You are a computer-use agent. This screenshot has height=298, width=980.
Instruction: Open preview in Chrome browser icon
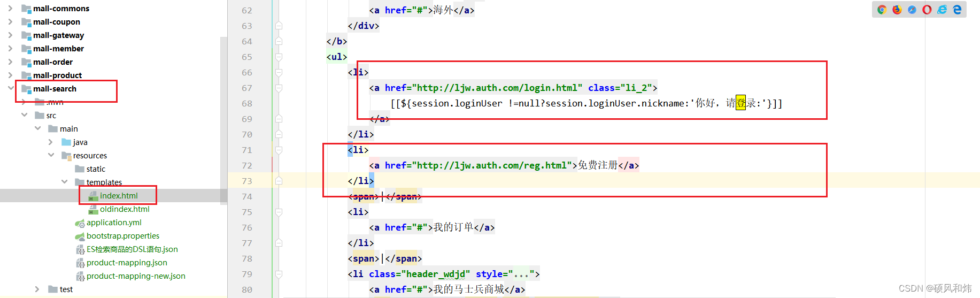click(882, 10)
